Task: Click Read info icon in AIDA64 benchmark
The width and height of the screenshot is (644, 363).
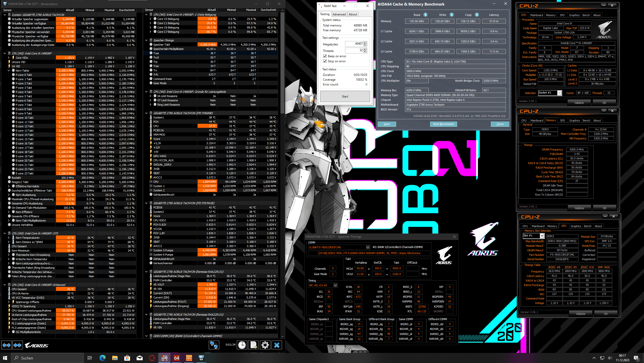Action: 425,15
